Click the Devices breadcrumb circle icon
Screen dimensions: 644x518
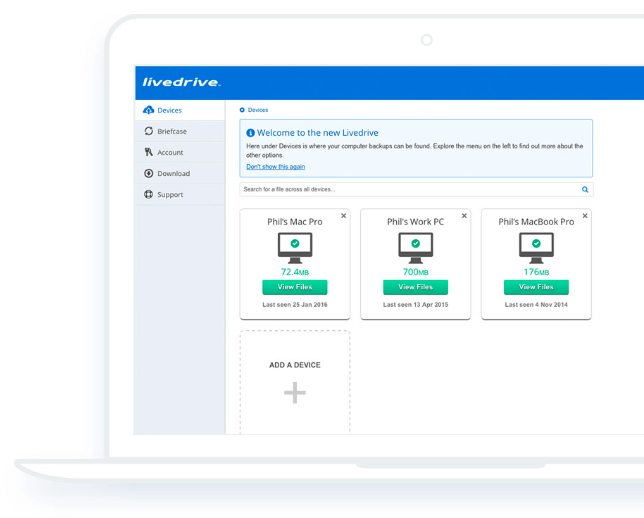coord(242,110)
